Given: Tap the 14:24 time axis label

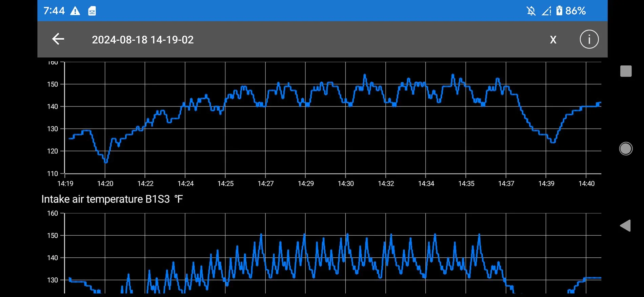Looking at the screenshot, I should point(185,183).
